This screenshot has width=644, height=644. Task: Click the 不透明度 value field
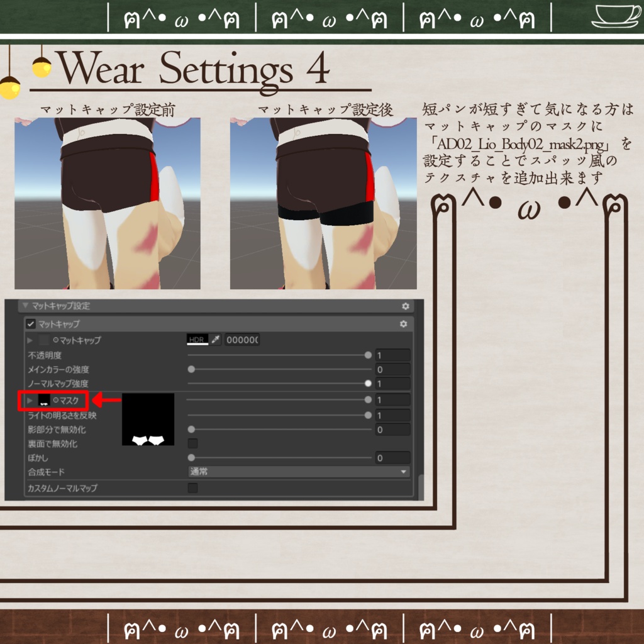pos(393,355)
